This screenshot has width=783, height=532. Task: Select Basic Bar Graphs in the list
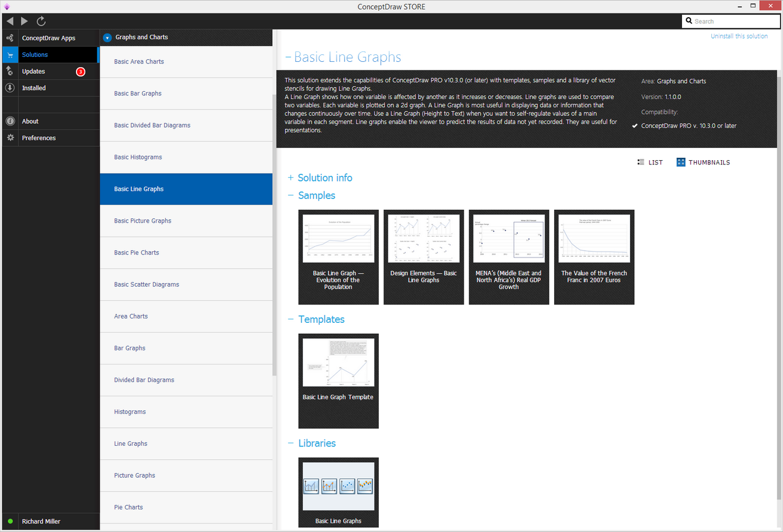(186, 94)
